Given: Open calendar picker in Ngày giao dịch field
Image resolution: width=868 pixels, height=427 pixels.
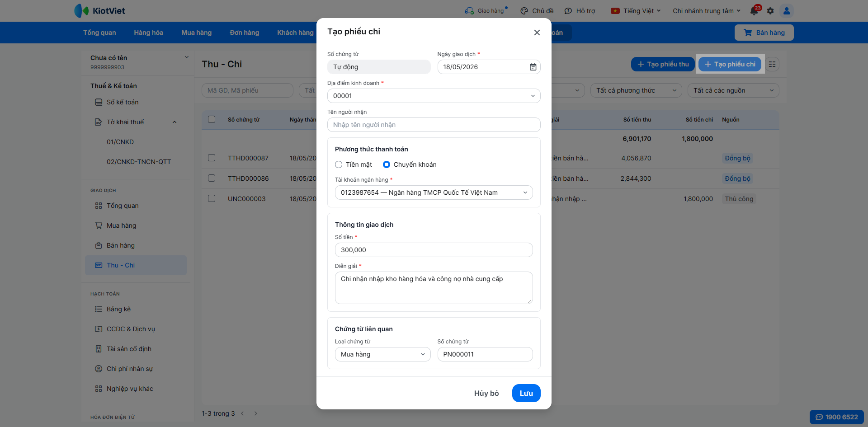Looking at the screenshot, I should pyautogui.click(x=533, y=67).
